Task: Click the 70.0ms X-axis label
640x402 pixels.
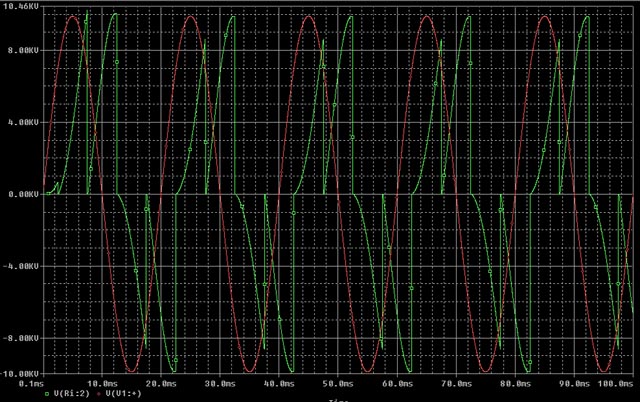Action: pos(457,384)
